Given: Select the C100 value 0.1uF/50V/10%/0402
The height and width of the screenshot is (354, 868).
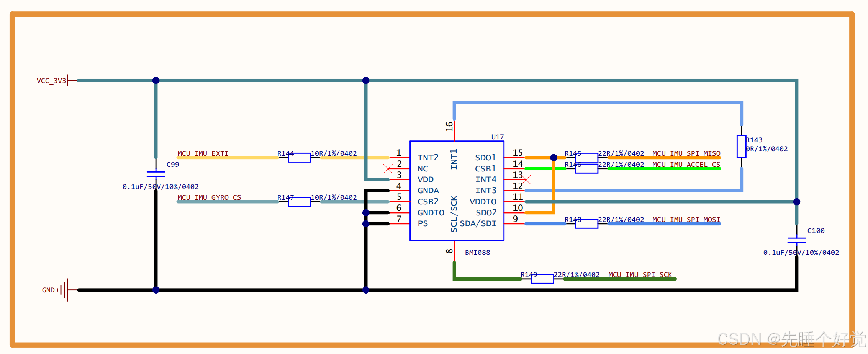Looking at the screenshot, I should tap(801, 253).
